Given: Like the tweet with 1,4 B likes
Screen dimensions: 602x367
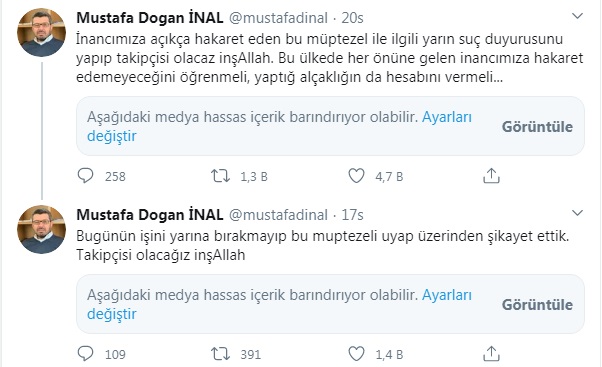Looking at the screenshot, I should click(x=356, y=354).
